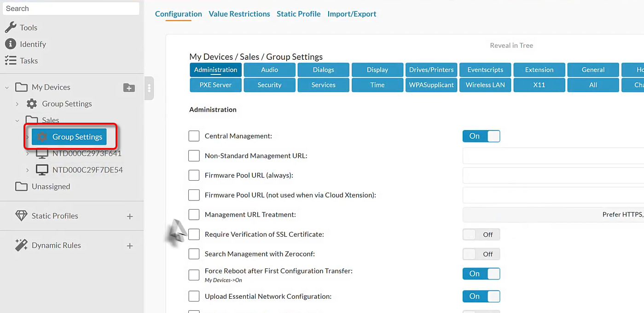Click the add folder icon beside My Devices
This screenshot has width=644, height=313.
coord(129,87)
